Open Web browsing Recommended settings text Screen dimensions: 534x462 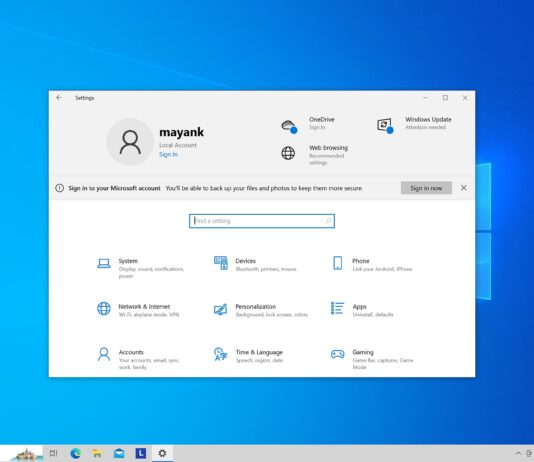point(326,159)
